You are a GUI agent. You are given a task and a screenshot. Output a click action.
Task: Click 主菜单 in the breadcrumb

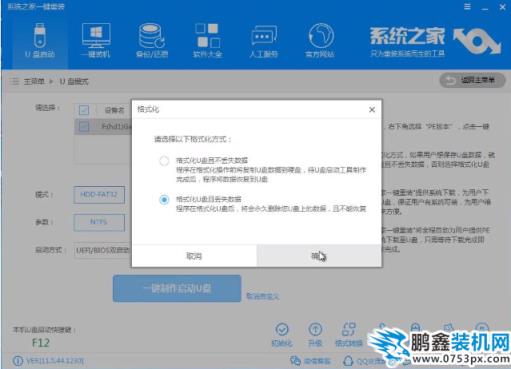pyautogui.click(x=34, y=81)
